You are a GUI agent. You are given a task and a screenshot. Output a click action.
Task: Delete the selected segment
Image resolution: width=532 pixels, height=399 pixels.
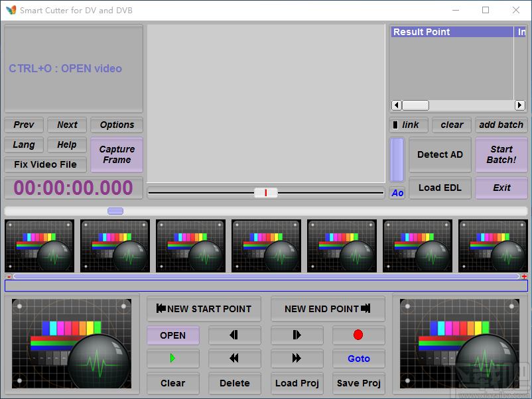(234, 383)
